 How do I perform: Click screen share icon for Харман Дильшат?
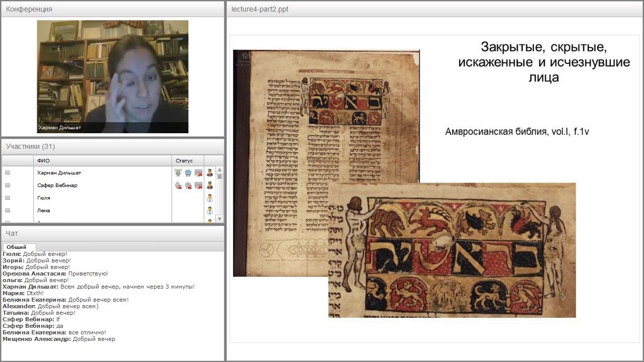click(198, 172)
